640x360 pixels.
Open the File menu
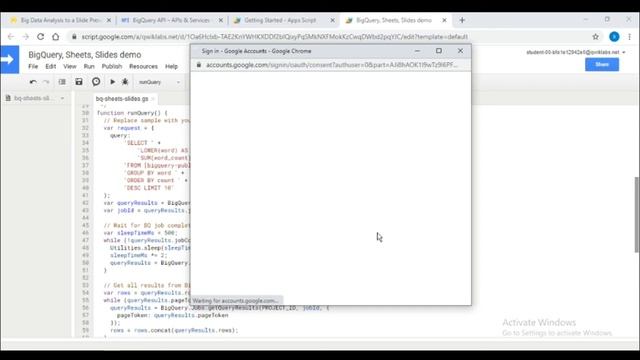(33, 67)
